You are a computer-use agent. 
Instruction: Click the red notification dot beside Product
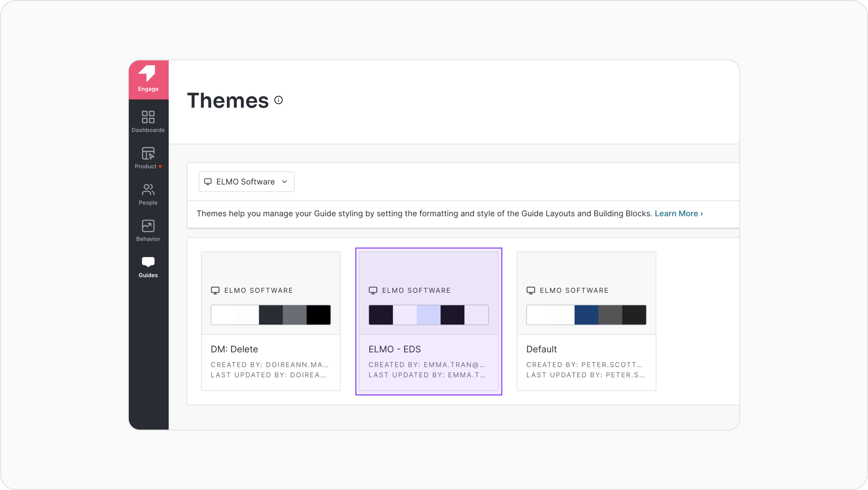[160, 166]
